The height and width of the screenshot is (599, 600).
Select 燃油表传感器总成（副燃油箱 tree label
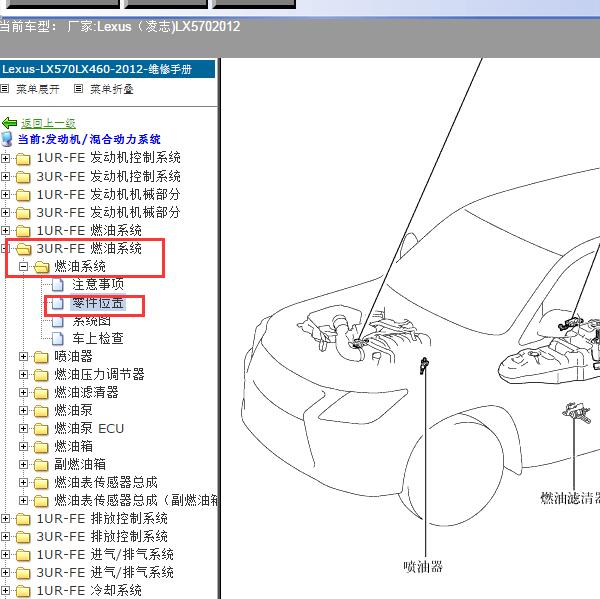pyautogui.click(x=136, y=500)
